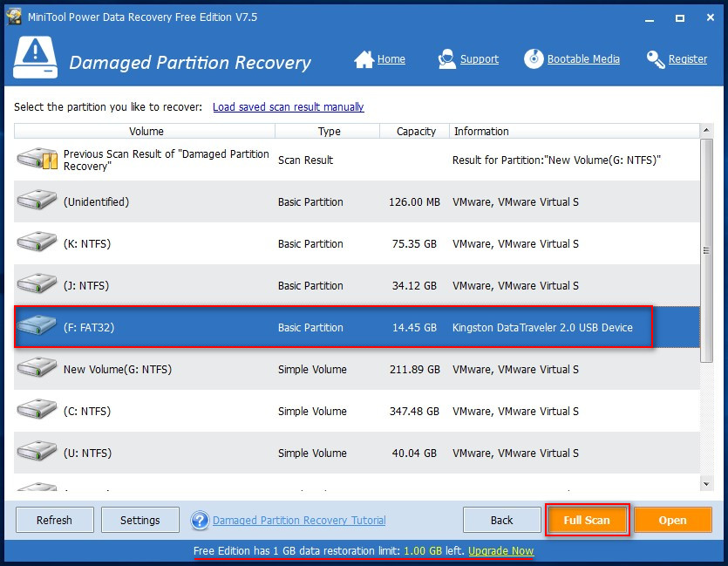This screenshot has height=566, width=728.
Task: Click the drive icon of (K: NTFS)
Action: coord(37,242)
